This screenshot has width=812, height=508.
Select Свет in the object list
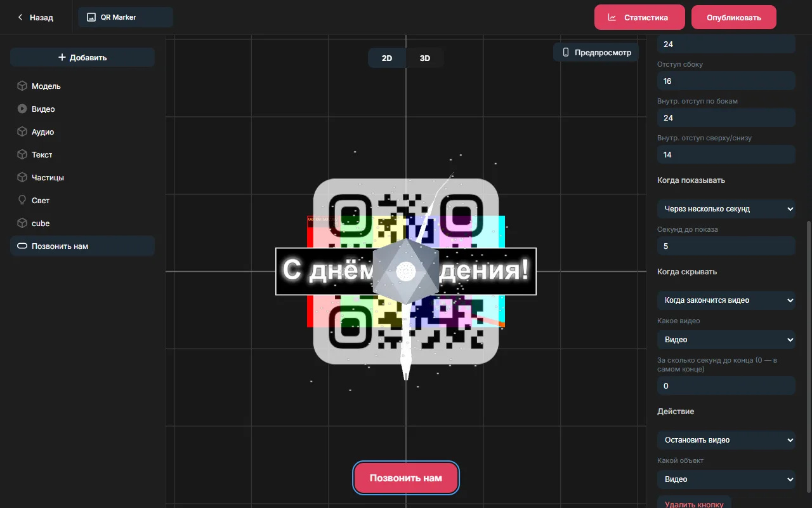(82, 201)
